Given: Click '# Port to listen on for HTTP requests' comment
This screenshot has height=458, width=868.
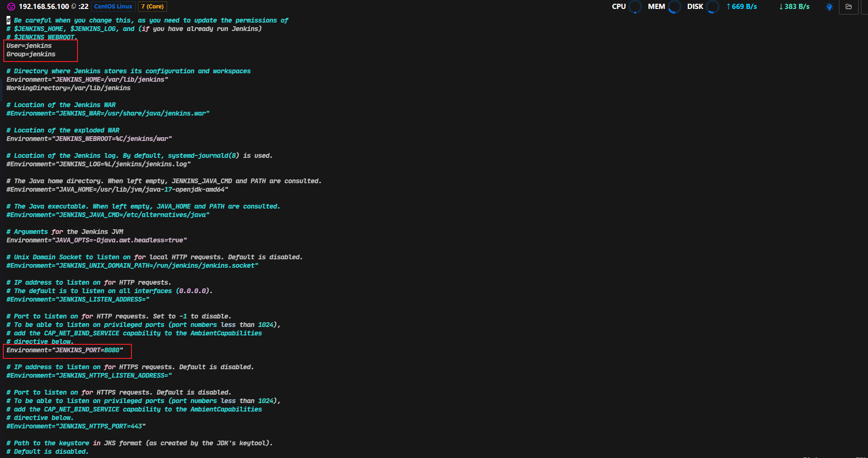Looking at the screenshot, I should [x=119, y=316].
